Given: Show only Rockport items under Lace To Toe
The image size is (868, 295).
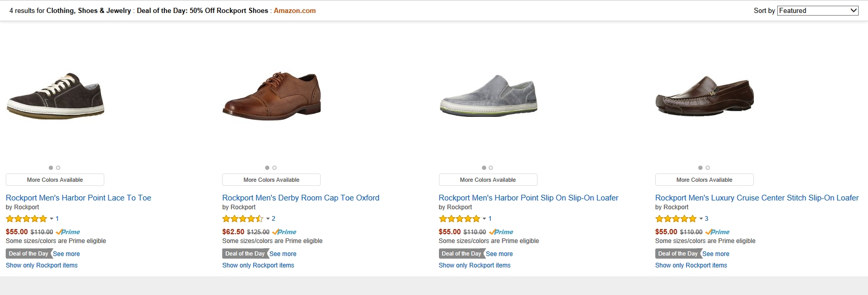Looking at the screenshot, I should 42,265.
